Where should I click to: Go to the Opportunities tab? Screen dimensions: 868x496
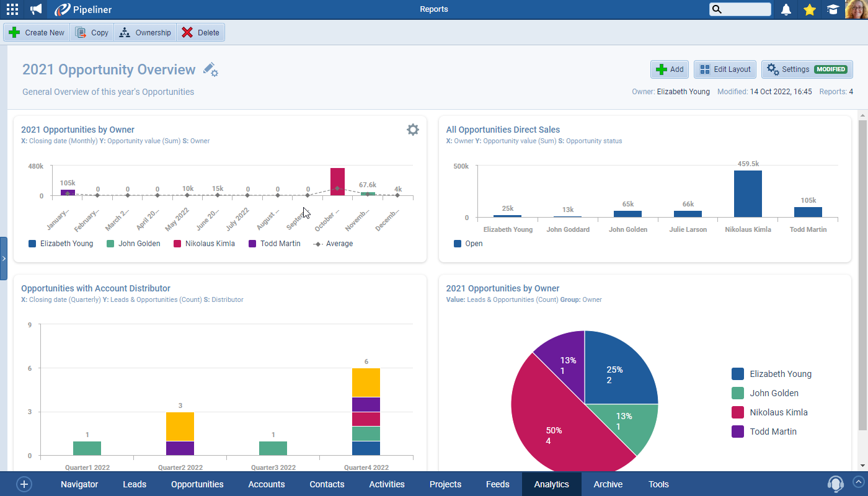pyautogui.click(x=197, y=484)
